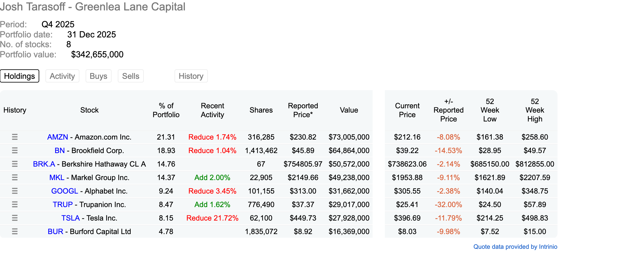
Task: Open history icon for Markel Group row
Action: 15,178
